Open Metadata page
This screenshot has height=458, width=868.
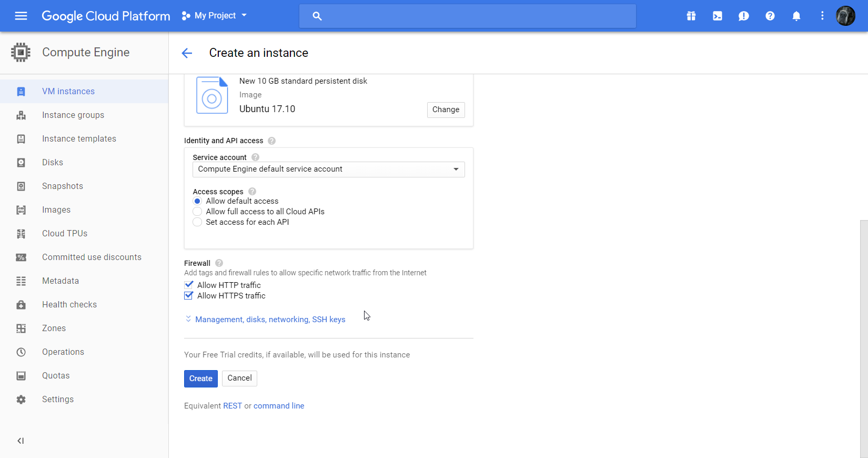pyautogui.click(x=60, y=281)
